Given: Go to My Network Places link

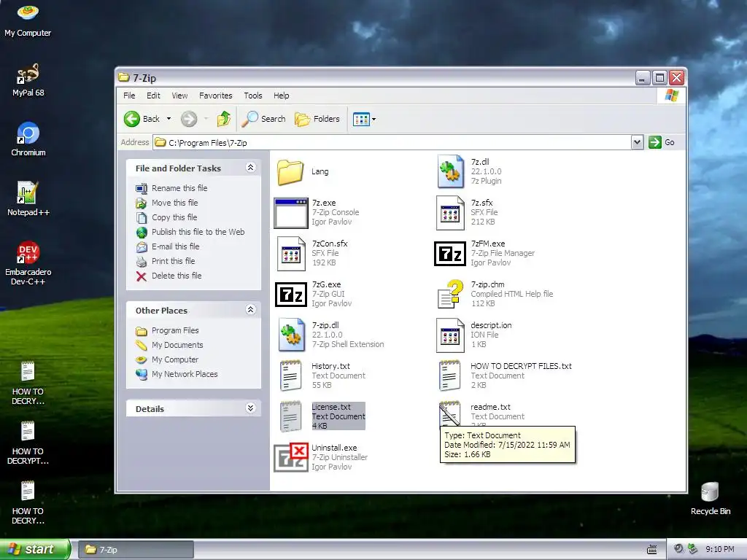Looking at the screenshot, I should [185, 374].
